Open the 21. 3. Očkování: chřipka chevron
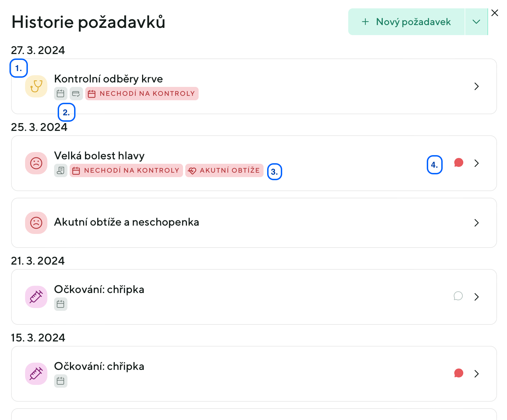The height and width of the screenshot is (420, 507). click(x=476, y=297)
